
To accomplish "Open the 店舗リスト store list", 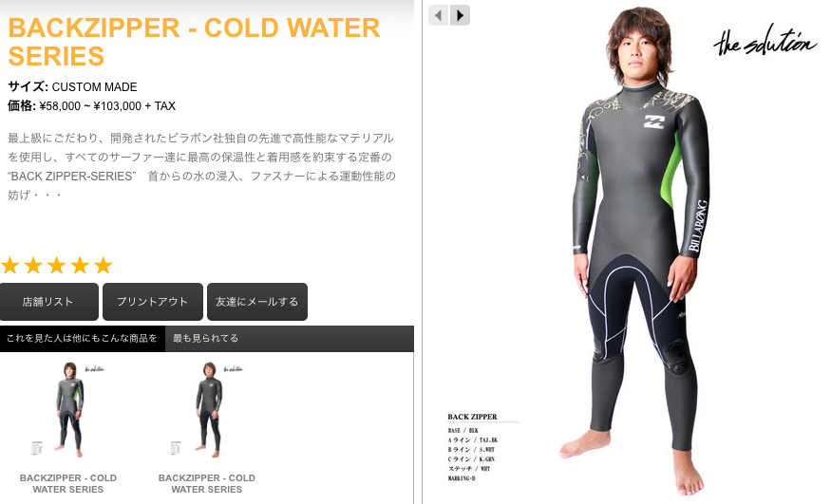I will (48, 302).
